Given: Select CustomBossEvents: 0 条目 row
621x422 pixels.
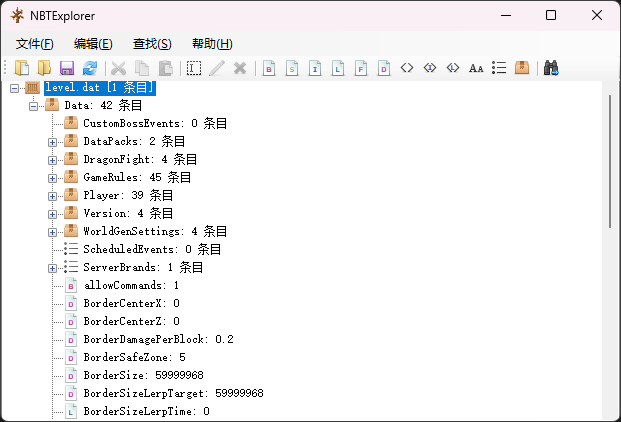Looking at the screenshot, I should click(155, 123).
